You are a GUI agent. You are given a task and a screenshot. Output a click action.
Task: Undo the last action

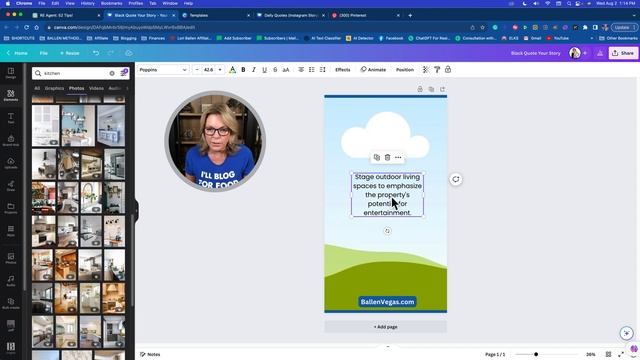click(x=96, y=53)
